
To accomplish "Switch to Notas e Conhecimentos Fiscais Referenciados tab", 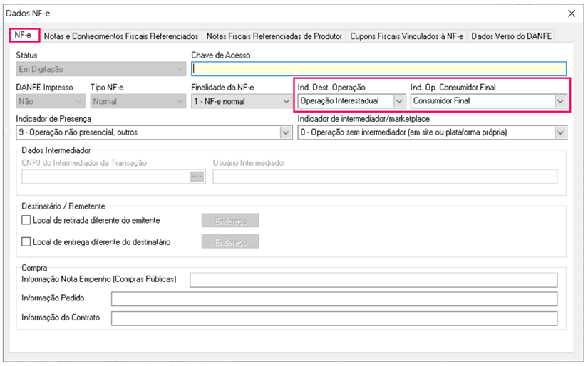I will pyautogui.click(x=121, y=36).
